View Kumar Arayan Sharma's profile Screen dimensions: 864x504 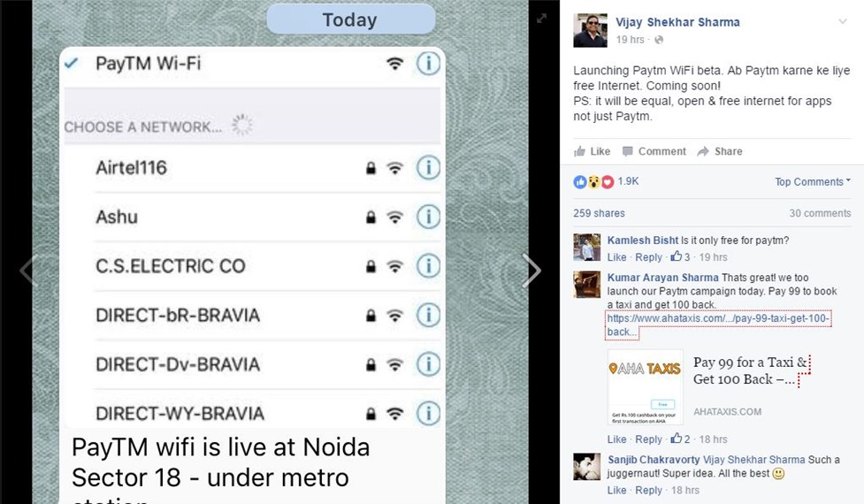click(663, 278)
